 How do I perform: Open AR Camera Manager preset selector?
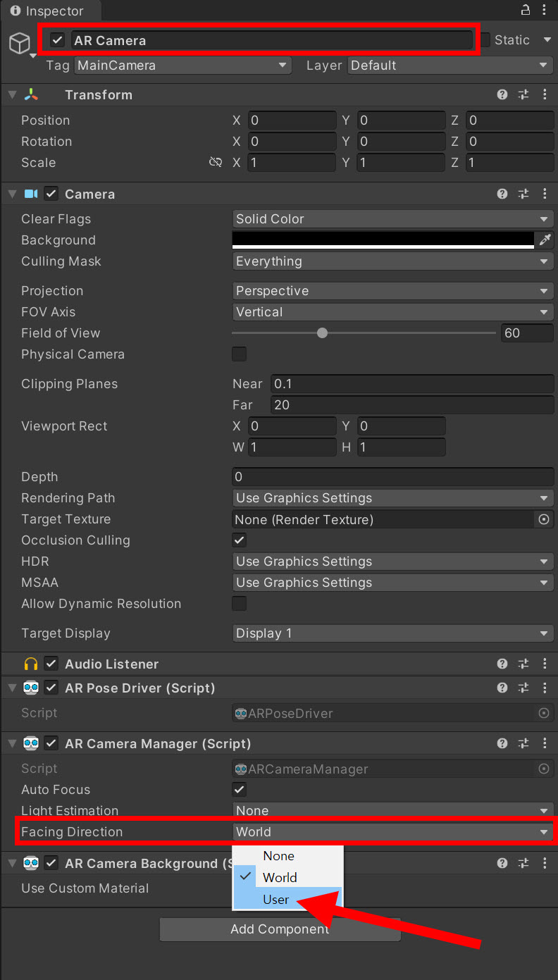523,743
